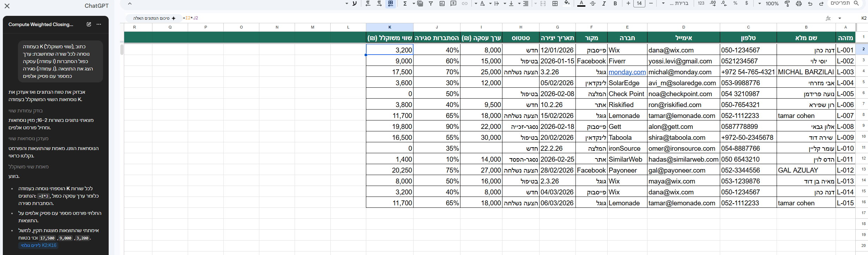Create a filter with funnel icon

[x=431, y=4]
